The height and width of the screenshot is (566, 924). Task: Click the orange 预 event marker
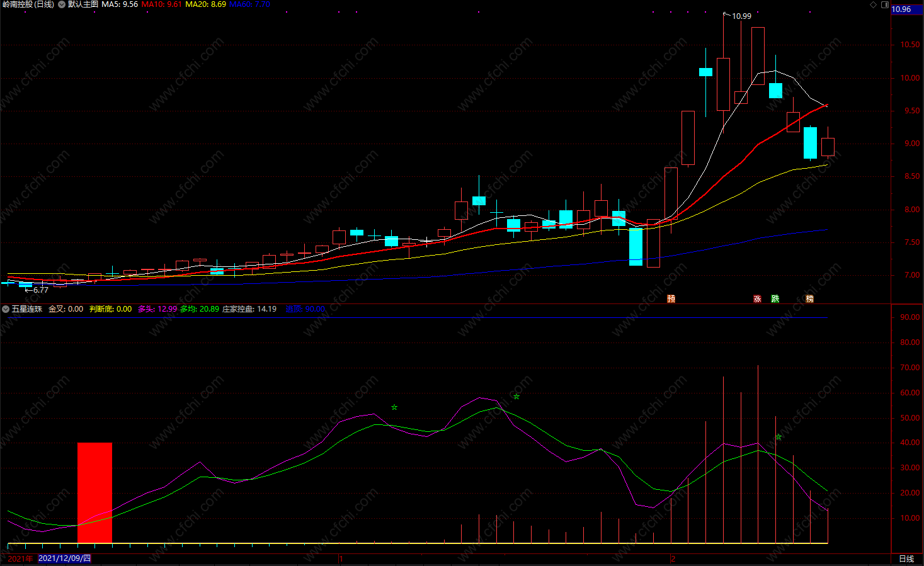coord(671,298)
